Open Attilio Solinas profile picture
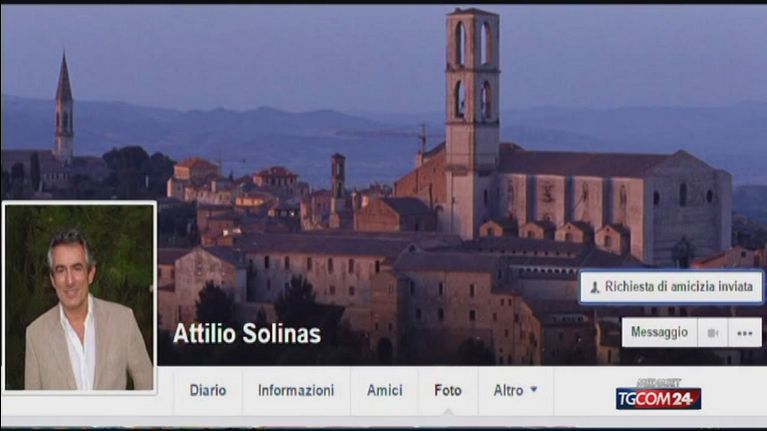This screenshot has height=431, width=767. point(79,297)
